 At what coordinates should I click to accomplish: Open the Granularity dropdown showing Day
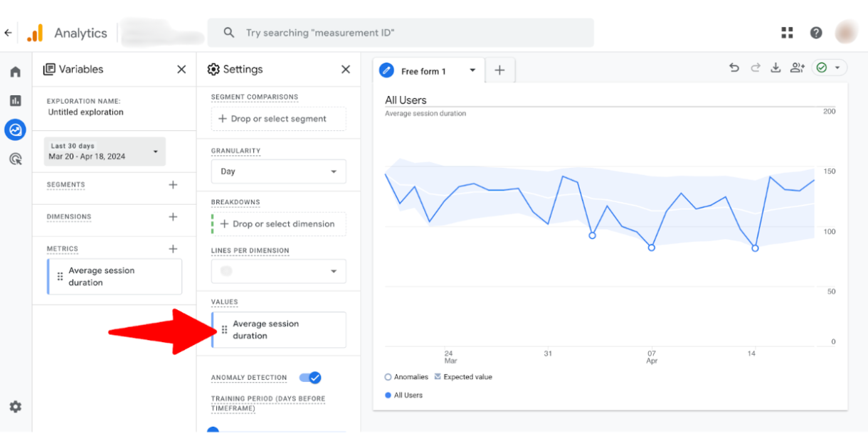278,171
